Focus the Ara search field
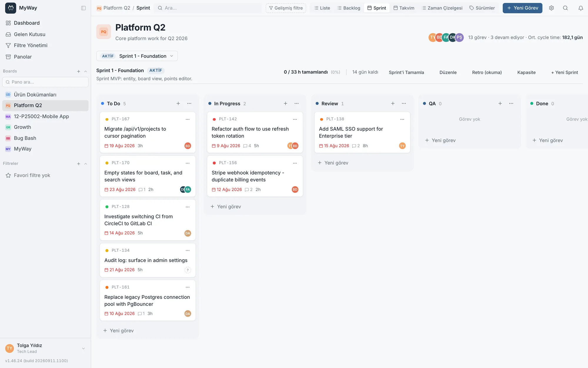Screen dimensions: 588x368 [208, 8]
